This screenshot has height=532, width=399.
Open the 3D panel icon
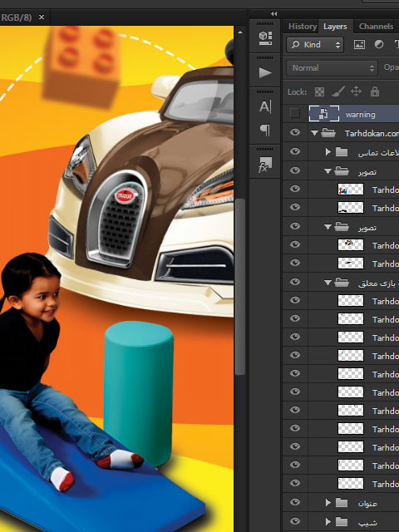coord(265,37)
